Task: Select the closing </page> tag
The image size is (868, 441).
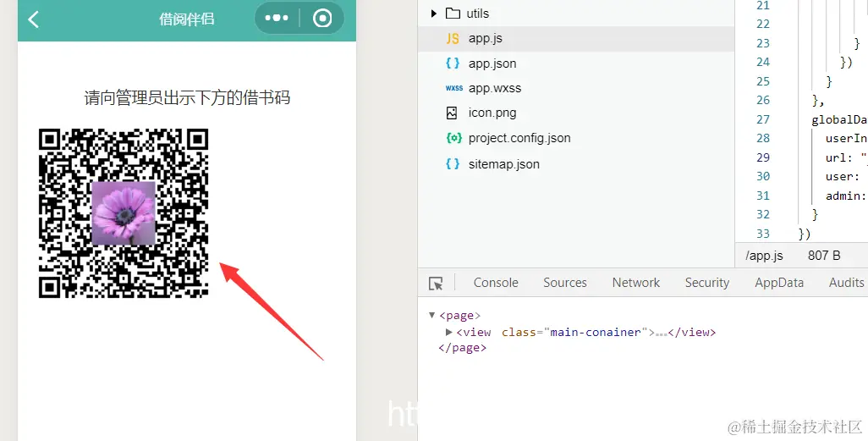Action: [462, 348]
